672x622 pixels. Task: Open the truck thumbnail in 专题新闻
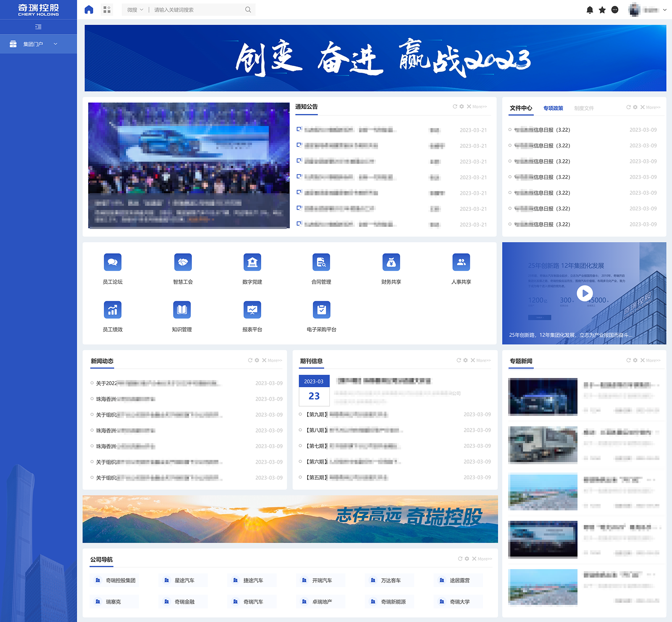(543, 445)
